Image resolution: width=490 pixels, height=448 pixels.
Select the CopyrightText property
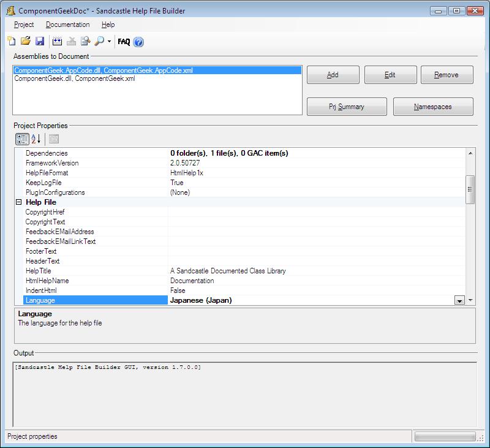tap(45, 222)
